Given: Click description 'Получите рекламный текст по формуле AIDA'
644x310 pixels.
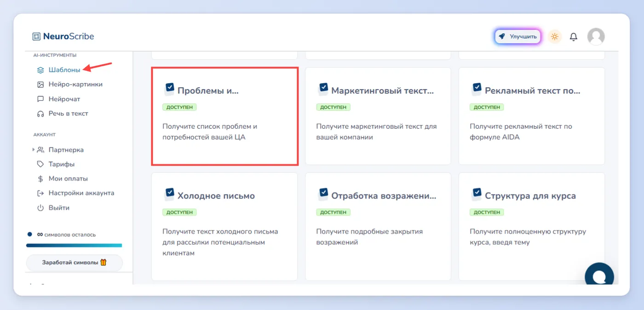Looking at the screenshot, I should (521, 132).
